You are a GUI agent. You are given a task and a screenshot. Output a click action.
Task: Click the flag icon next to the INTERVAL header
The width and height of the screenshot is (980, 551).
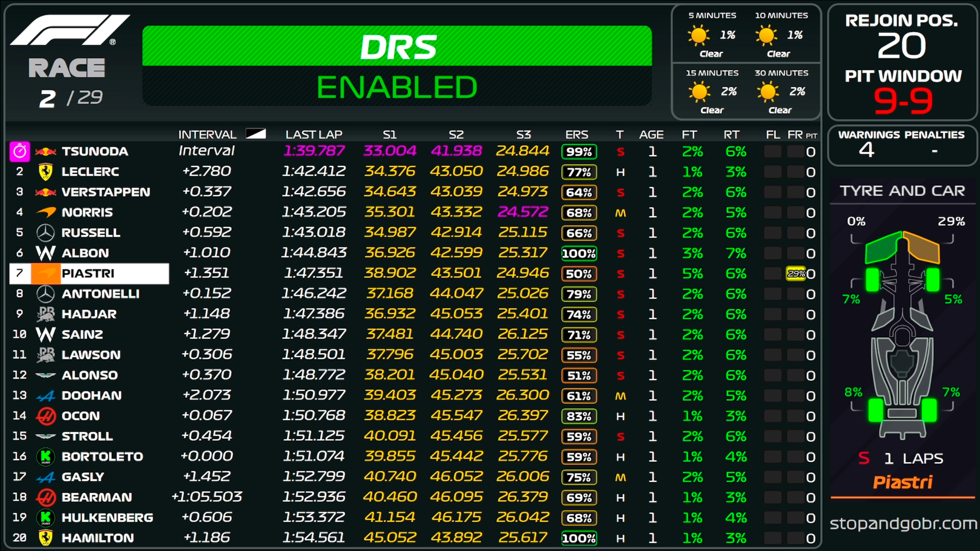256,134
